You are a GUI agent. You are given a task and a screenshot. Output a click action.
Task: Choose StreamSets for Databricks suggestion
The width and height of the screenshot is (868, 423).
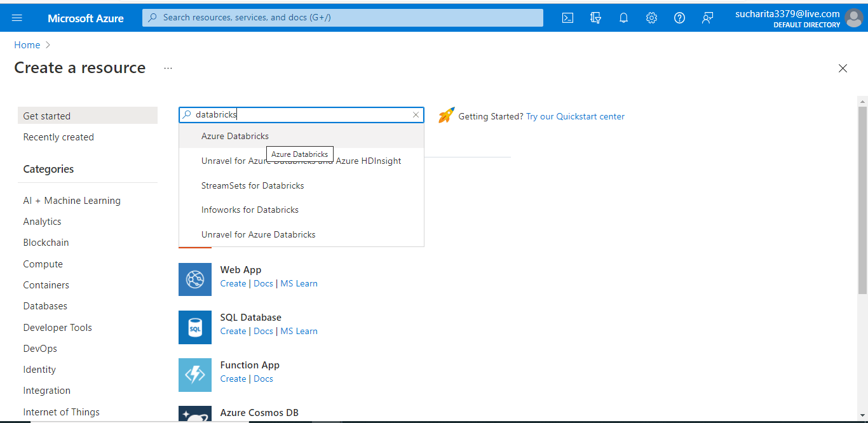pyautogui.click(x=252, y=185)
